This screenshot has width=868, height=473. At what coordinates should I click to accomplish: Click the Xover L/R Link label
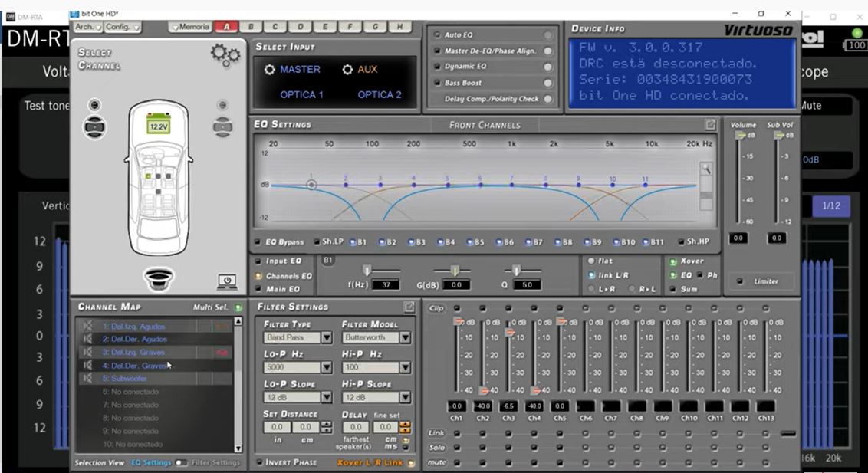pyautogui.click(x=370, y=462)
